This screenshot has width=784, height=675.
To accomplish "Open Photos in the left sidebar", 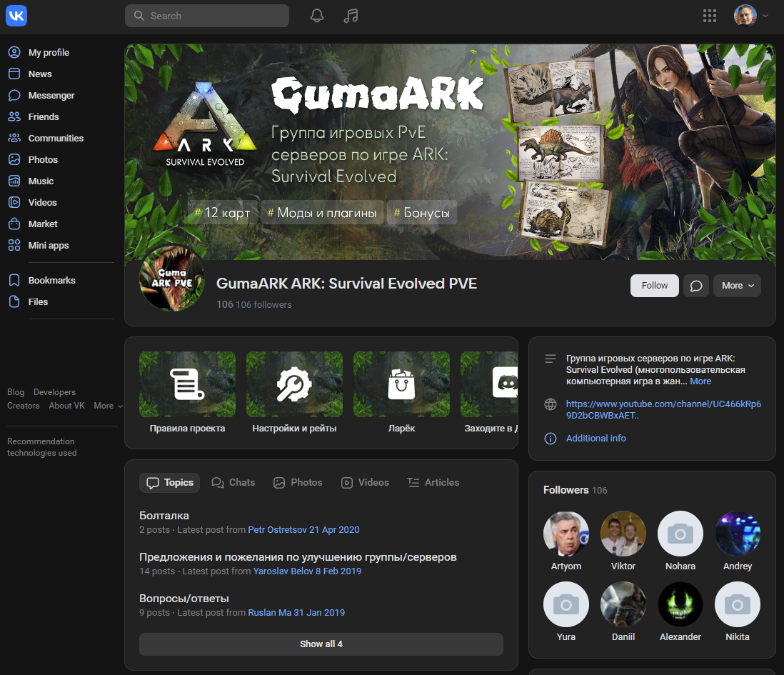I will (x=43, y=160).
